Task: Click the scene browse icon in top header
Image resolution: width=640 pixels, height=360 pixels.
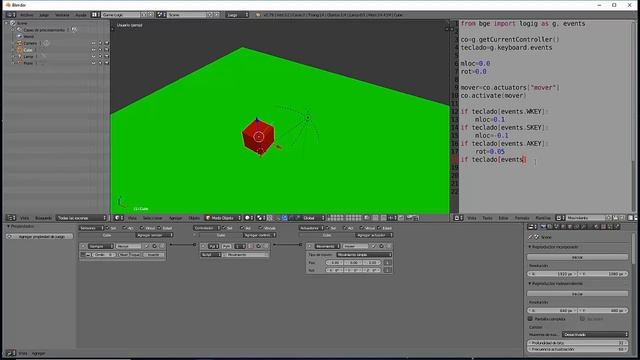Action: [x=162, y=15]
